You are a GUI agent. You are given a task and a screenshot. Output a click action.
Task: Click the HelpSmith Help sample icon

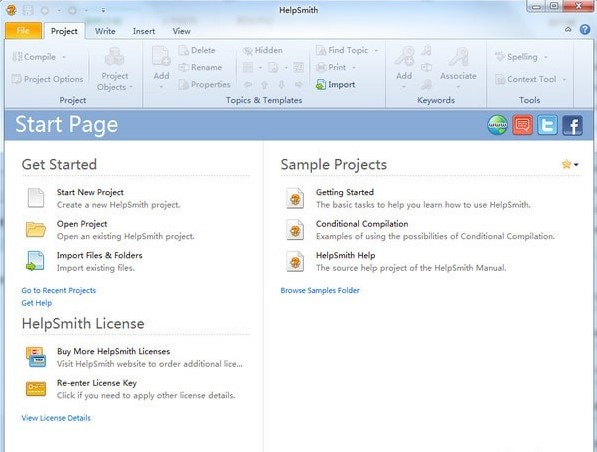pos(295,261)
